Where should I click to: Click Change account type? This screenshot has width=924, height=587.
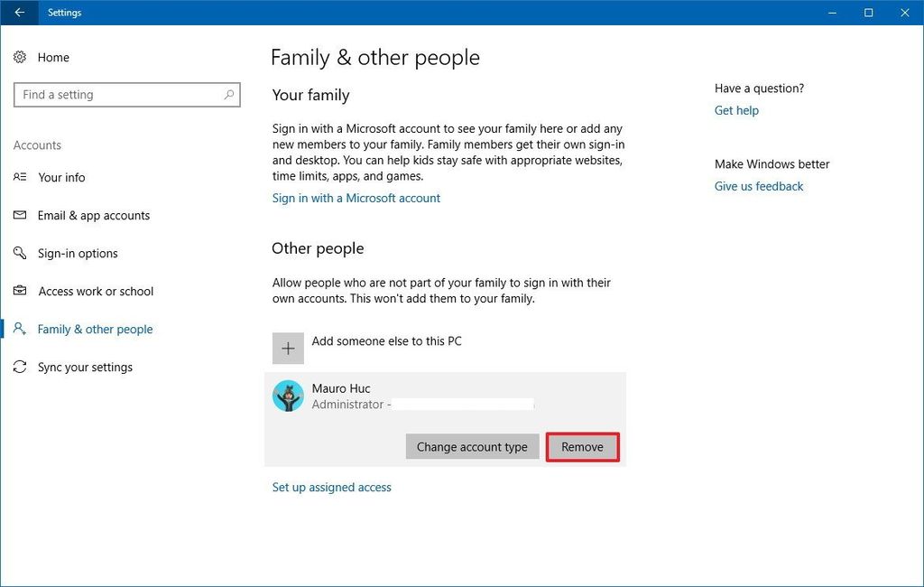[472, 446]
